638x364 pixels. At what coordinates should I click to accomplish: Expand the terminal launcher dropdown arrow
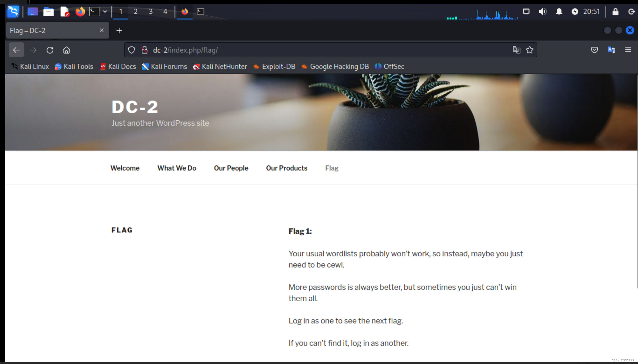(105, 11)
